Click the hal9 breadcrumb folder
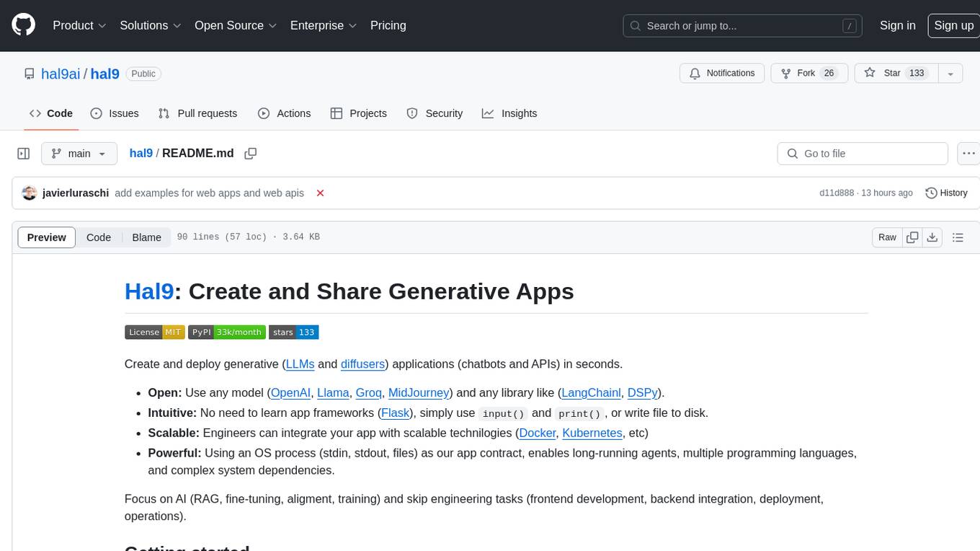 (141, 153)
